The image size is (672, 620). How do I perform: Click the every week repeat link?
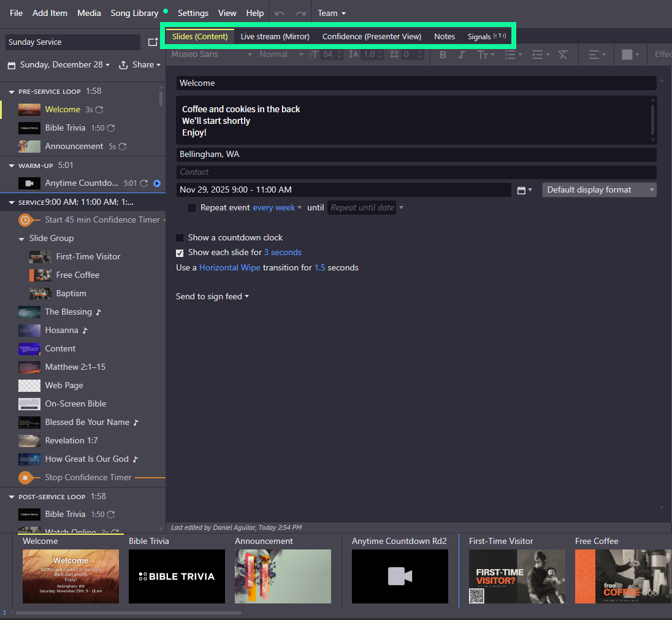pyautogui.click(x=274, y=208)
